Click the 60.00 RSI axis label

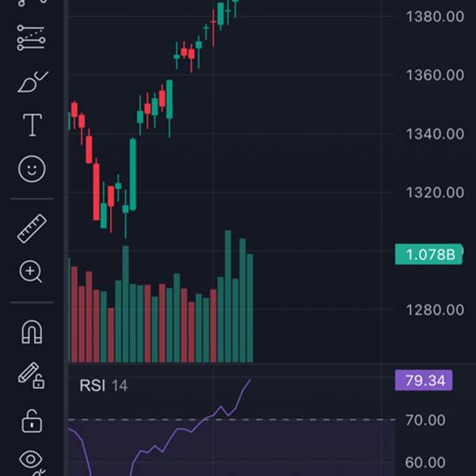(x=425, y=463)
